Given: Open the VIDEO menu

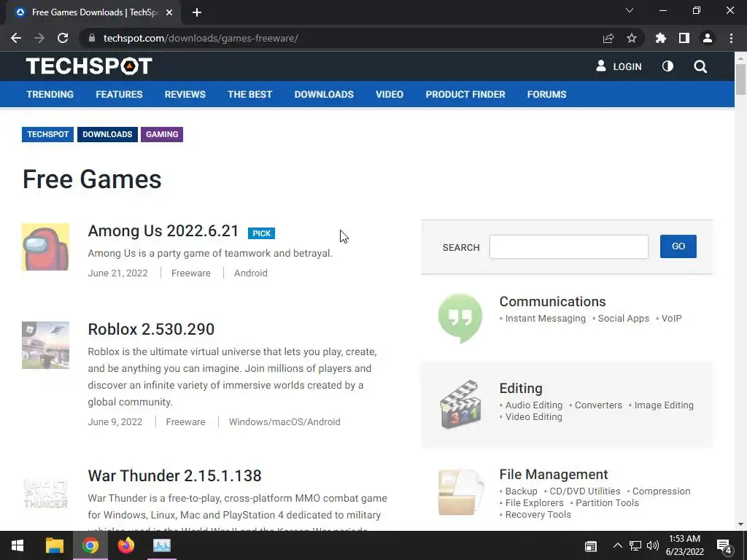Looking at the screenshot, I should [390, 94].
